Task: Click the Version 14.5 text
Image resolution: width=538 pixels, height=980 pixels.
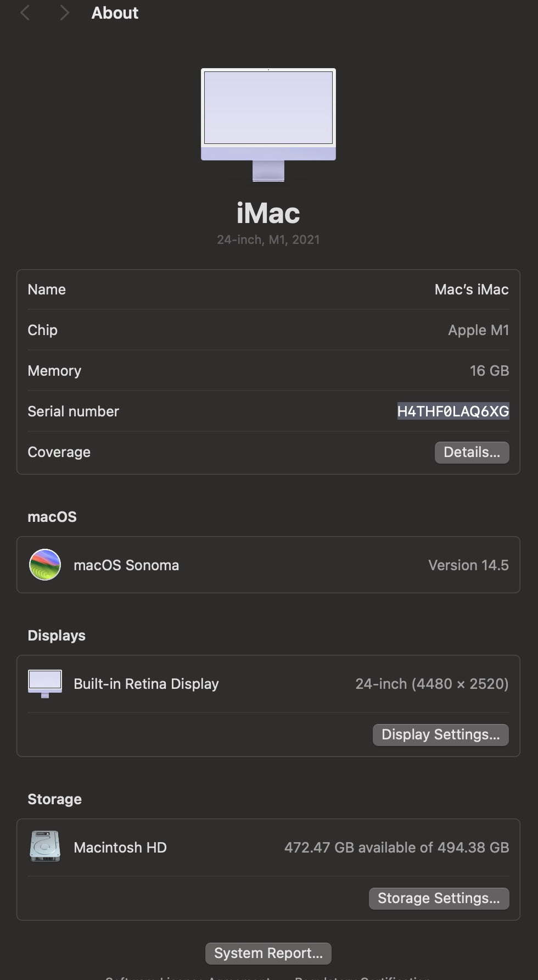Action: [468, 565]
